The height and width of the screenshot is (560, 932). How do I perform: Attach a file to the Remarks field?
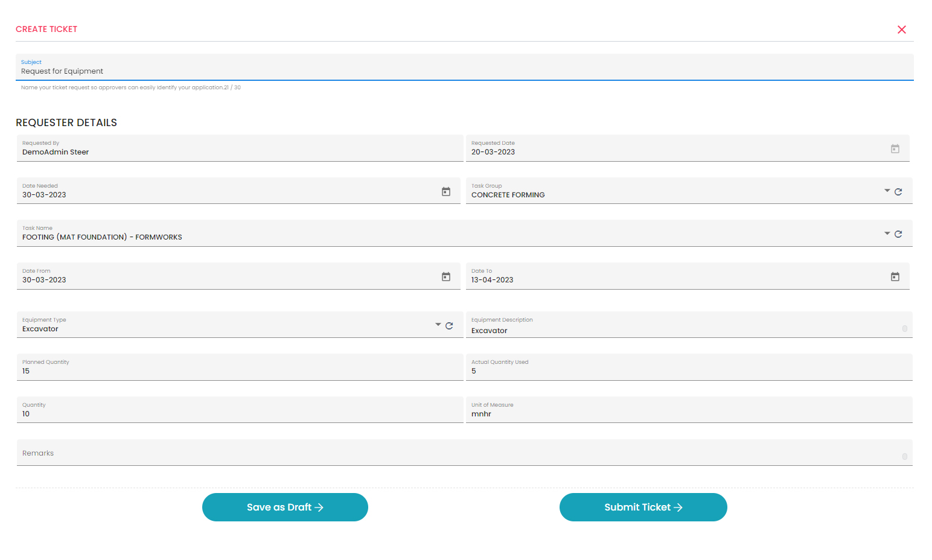[x=904, y=456]
